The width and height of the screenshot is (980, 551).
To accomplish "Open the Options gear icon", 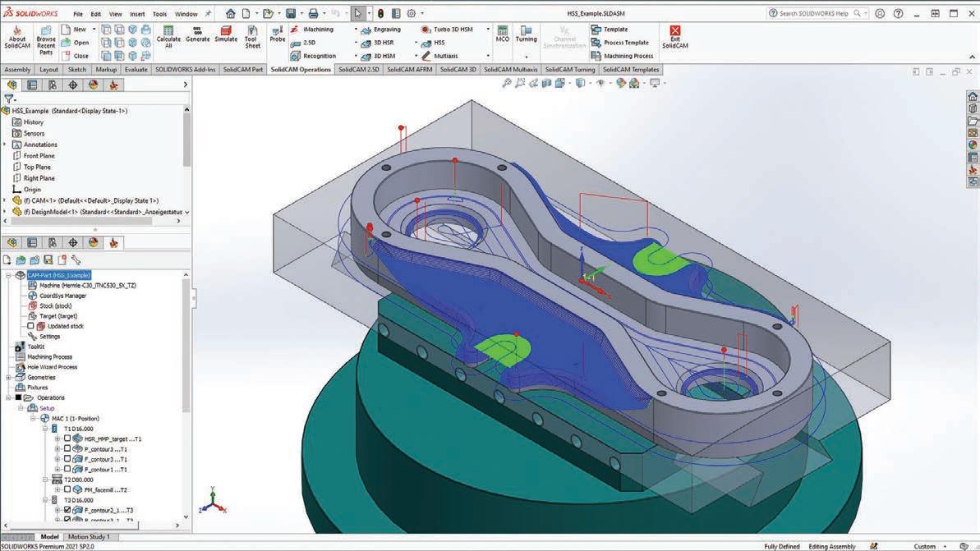I will 412,13.
